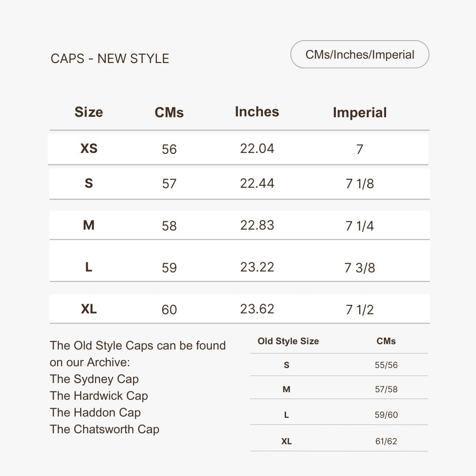476x476 pixels.
Task: Click the CMs/Inches/Imperial unit button
Action: [360, 55]
